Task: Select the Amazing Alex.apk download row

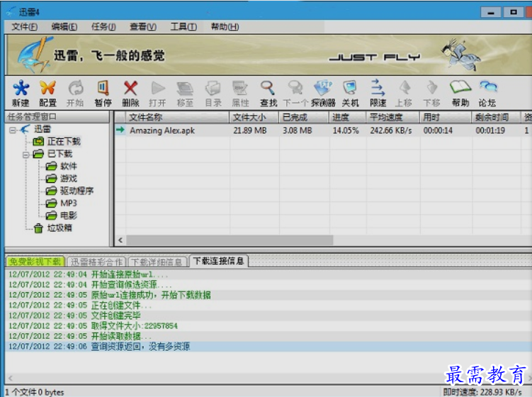Action: pos(323,130)
